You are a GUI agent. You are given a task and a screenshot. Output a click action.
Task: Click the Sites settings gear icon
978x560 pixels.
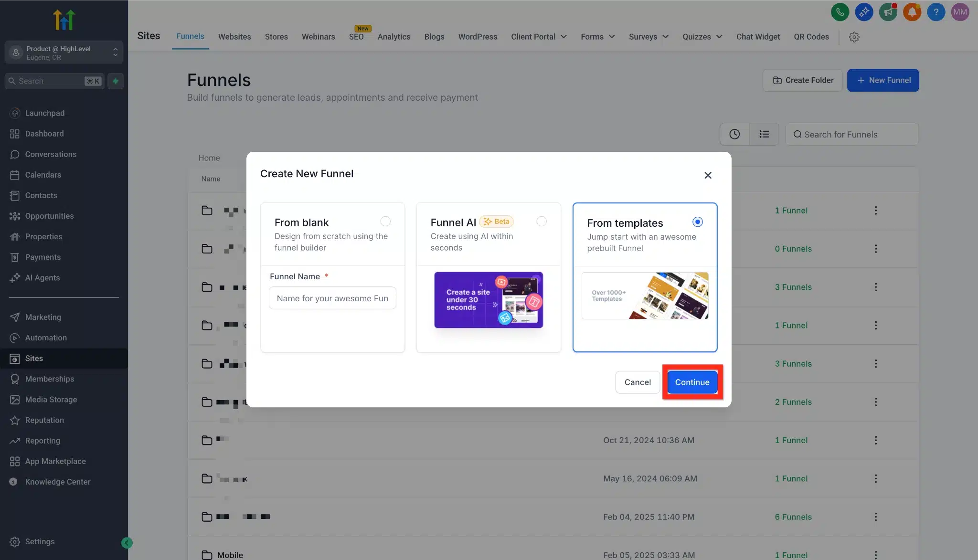[x=854, y=37]
